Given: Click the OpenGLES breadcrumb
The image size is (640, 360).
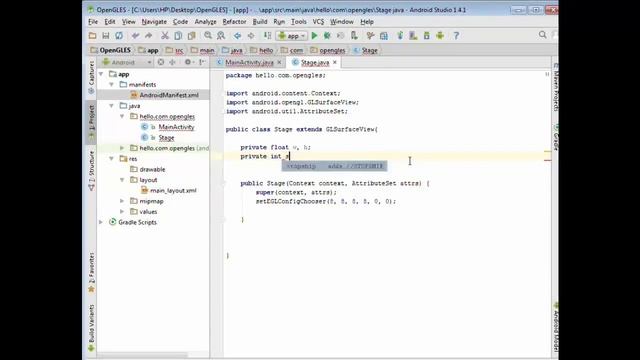Looking at the screenshot, I should coord(111,50).
